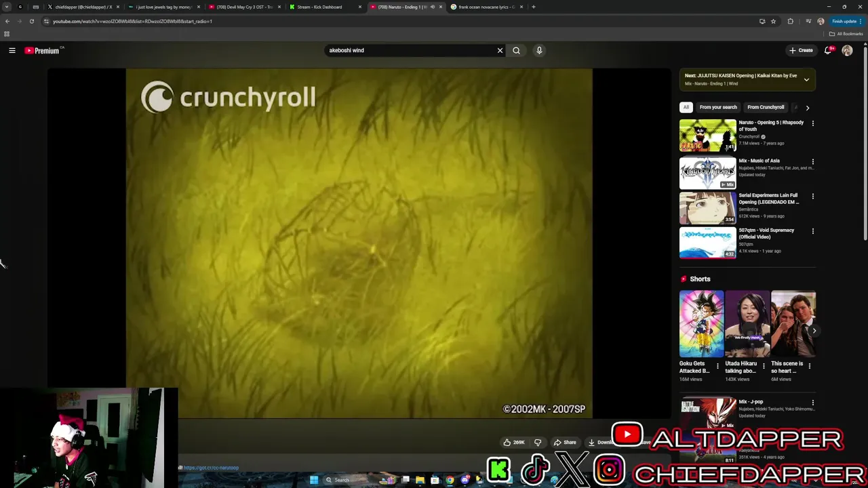Viewport: 868px width, 488px height.
Task: Click the magnifier search button
Action: 516,50
